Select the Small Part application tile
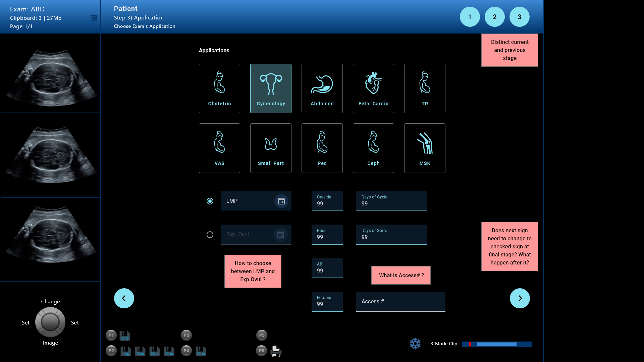This screenshot has height=362, width=644. pos(271,148)
